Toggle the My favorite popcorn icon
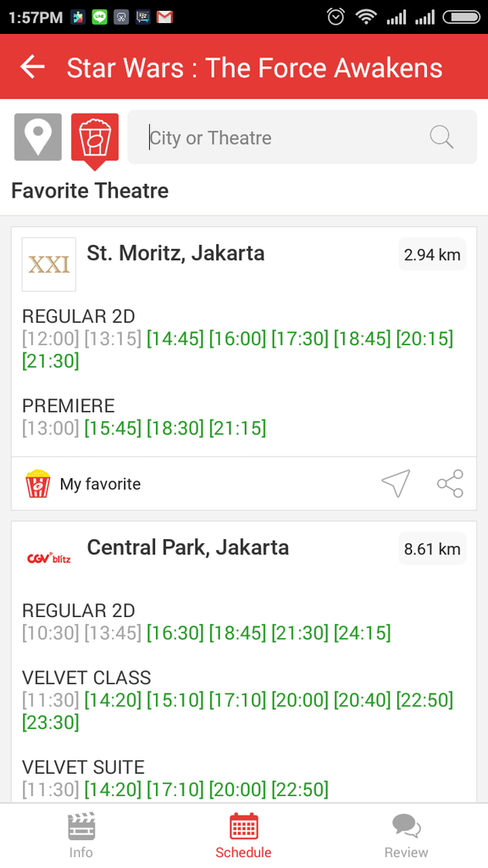 pos(37,483)
